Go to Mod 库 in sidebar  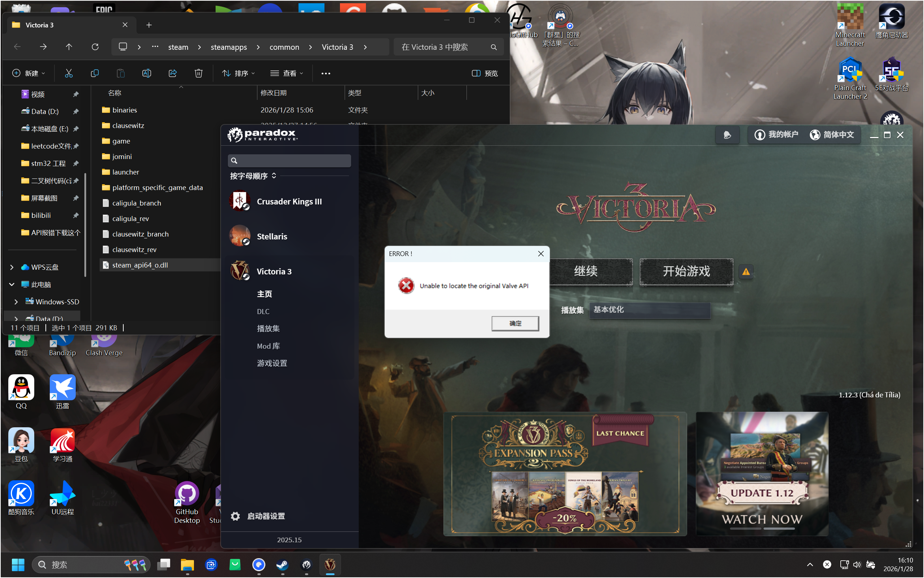(x=268, y=346)
